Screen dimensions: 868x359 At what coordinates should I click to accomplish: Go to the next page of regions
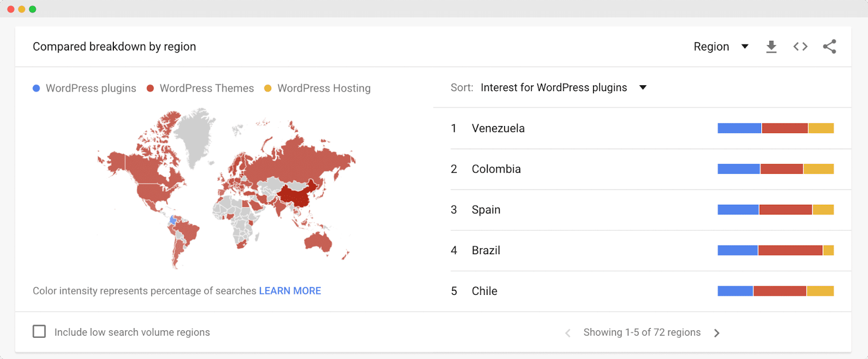[717, 333]
